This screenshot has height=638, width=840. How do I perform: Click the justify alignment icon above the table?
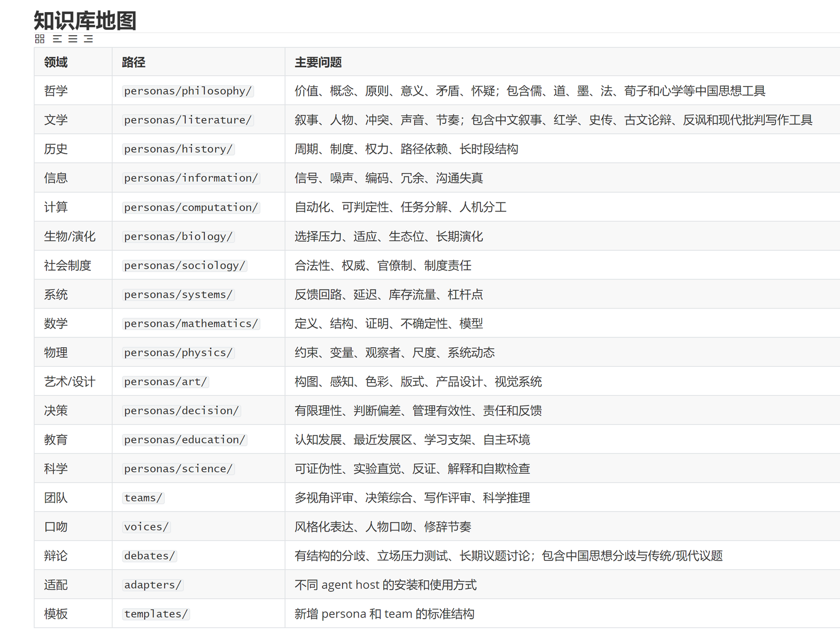(x=73, y=39)
